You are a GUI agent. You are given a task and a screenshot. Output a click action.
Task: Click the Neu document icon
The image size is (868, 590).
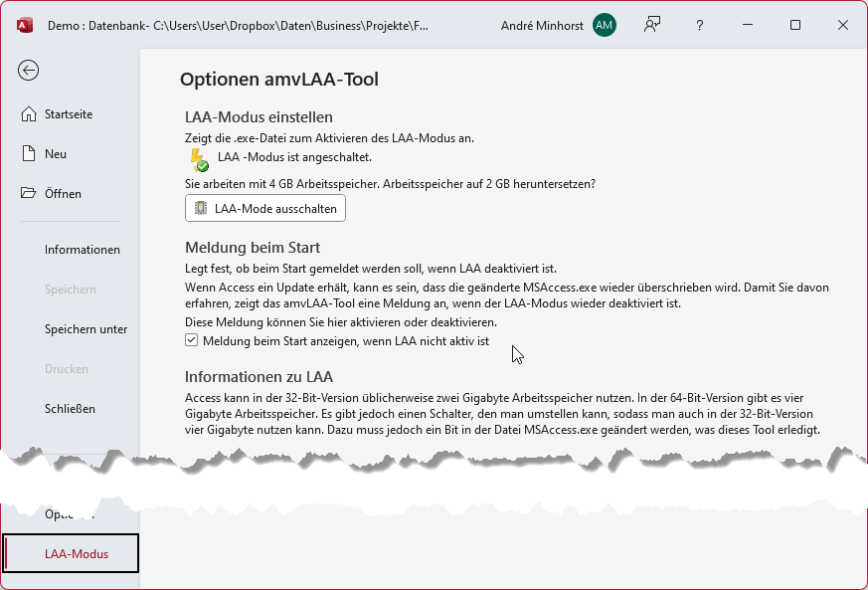31,153
